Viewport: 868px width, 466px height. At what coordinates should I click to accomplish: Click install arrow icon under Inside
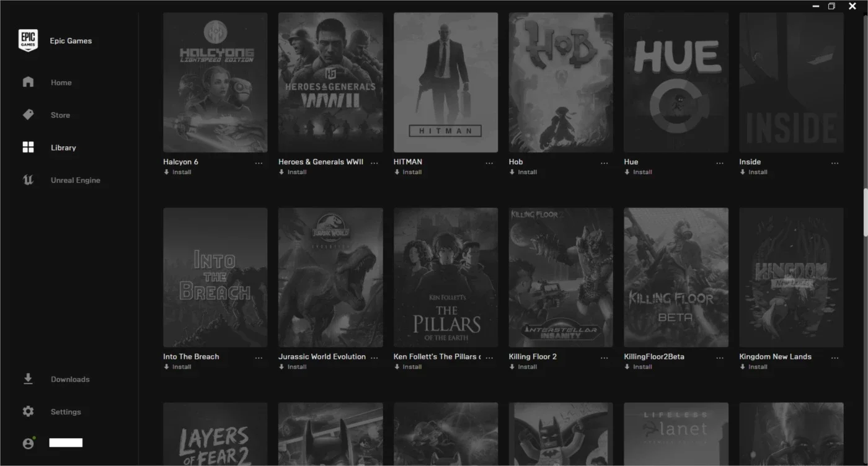coord(743,172)
